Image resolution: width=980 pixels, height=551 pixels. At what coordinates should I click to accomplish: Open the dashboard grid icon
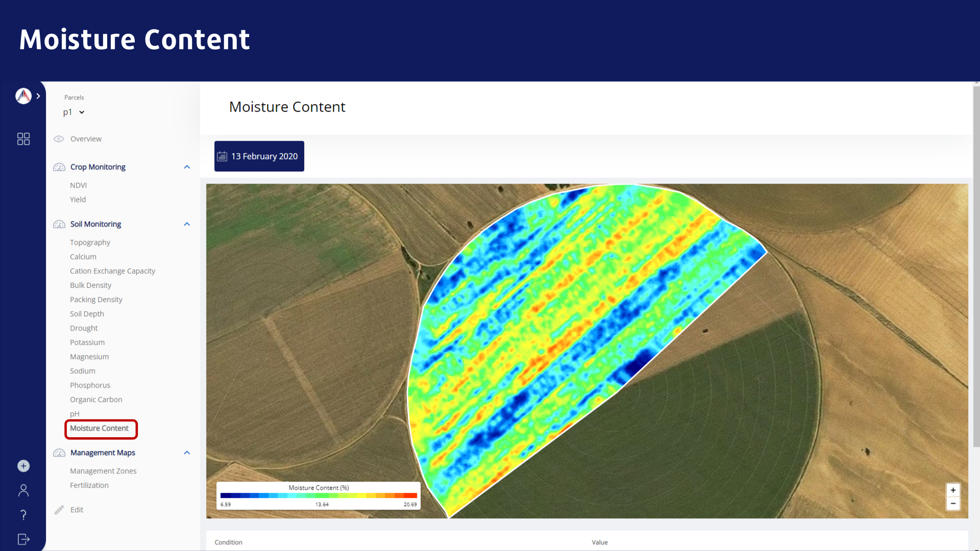23,139
